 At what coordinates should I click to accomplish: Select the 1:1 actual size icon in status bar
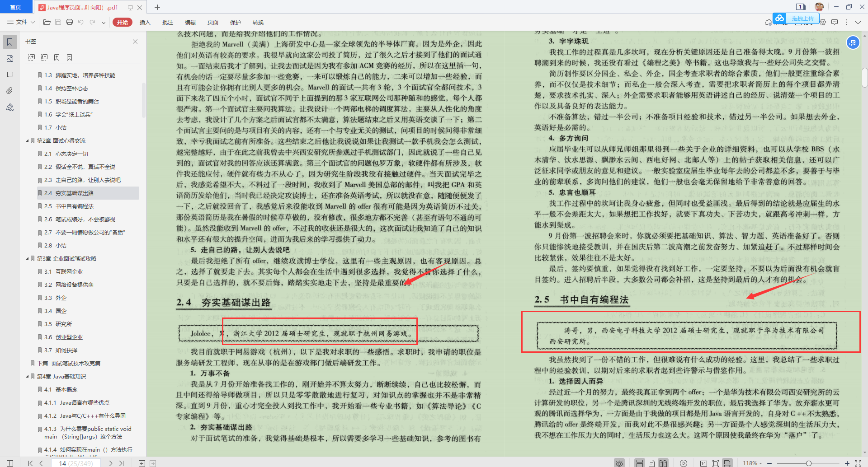click(x=703, y=462)
